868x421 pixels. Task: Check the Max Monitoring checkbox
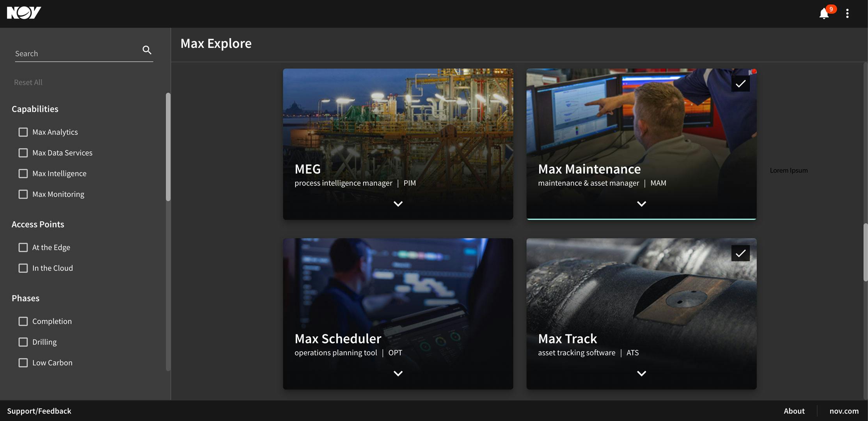23,194
